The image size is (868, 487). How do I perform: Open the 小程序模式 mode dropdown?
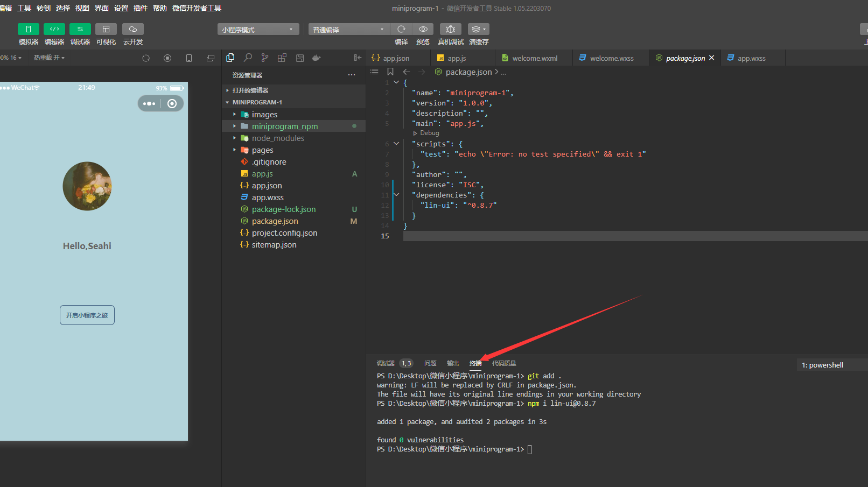[x=258, y=29]
